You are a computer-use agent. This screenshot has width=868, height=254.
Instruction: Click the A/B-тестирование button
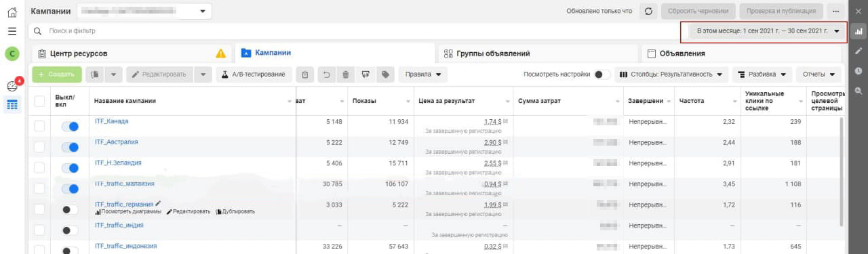(254, 75)
